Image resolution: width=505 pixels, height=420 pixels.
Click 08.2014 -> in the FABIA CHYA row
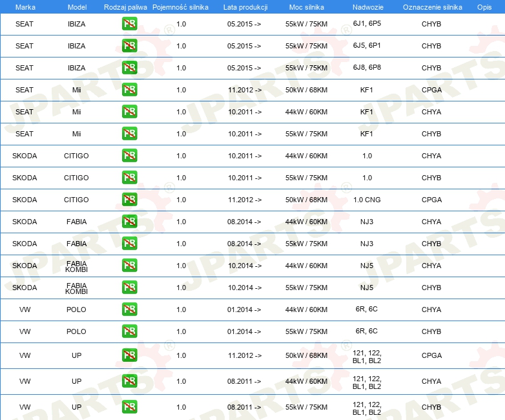point(244,222)
